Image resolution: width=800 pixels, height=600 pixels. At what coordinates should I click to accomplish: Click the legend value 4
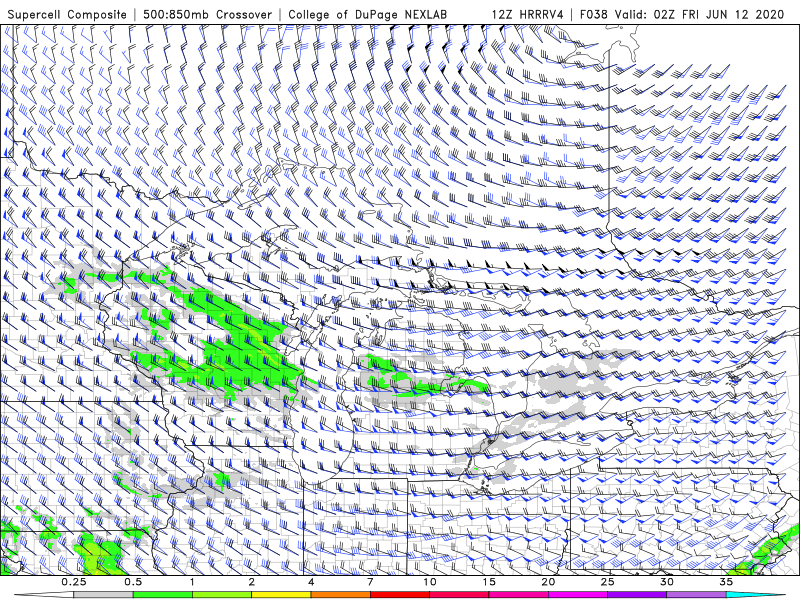pyautogui.click(x=311, y=582)
